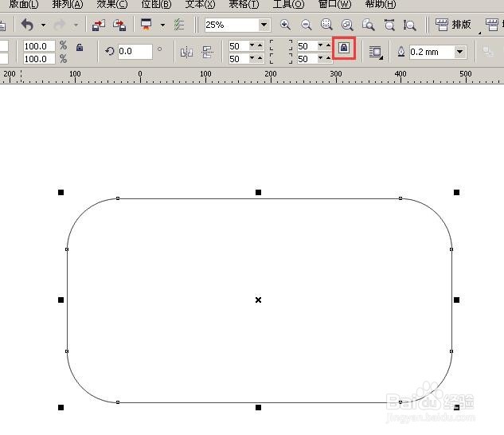
Task: Select the Zoom Out magnifier icon
Action: click(x=306, y=25)
